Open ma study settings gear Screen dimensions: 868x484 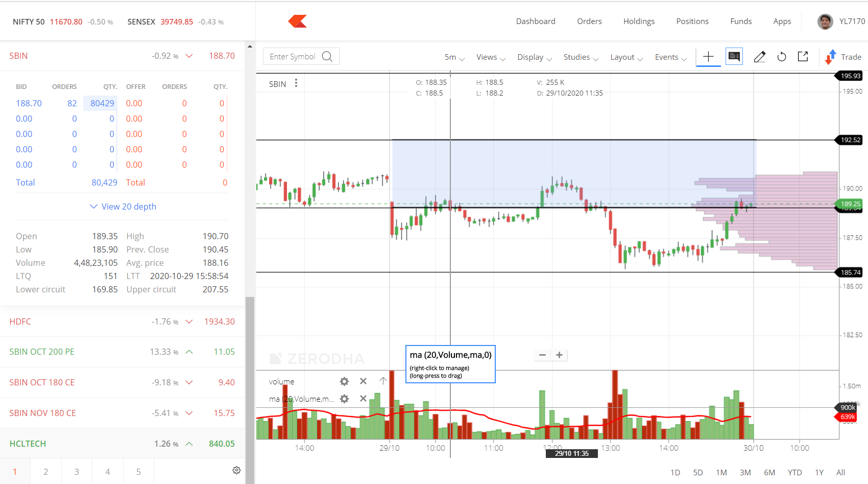[x=345, y=399]
